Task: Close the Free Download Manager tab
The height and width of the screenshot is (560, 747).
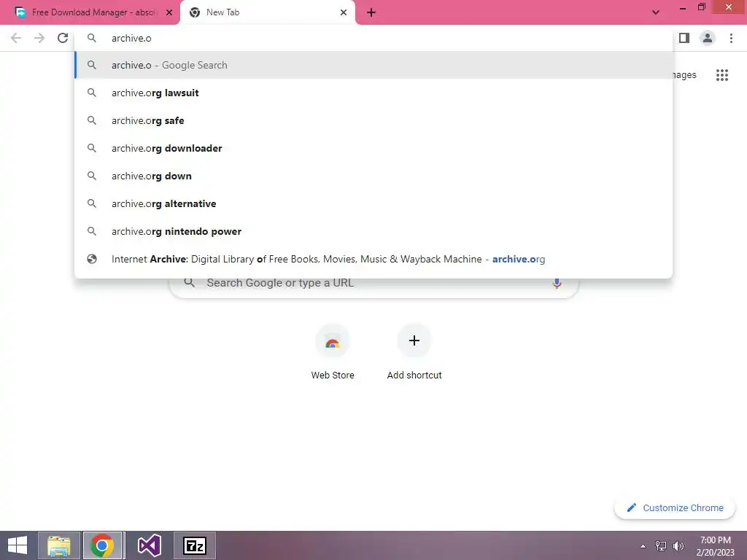Action: click(169, 12)
